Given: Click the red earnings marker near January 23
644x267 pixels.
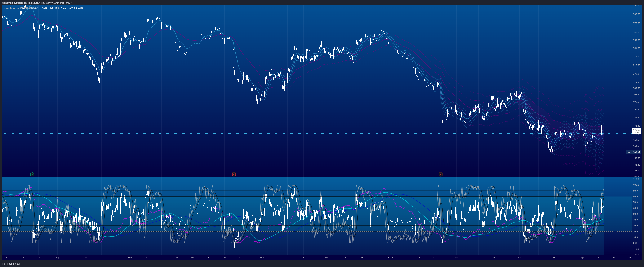Looking at the screenshot, I should [x=441, y=174].
